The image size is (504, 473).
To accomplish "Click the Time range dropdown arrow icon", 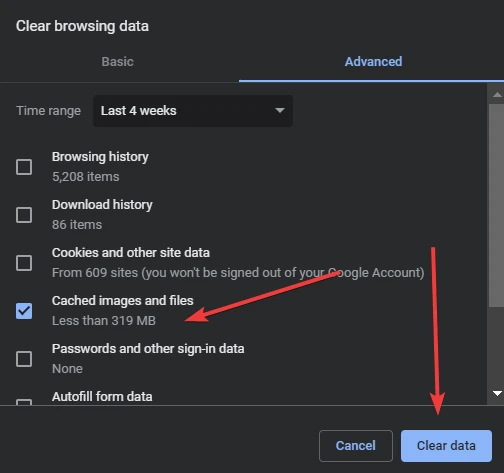I will click(x=280, y=110).
